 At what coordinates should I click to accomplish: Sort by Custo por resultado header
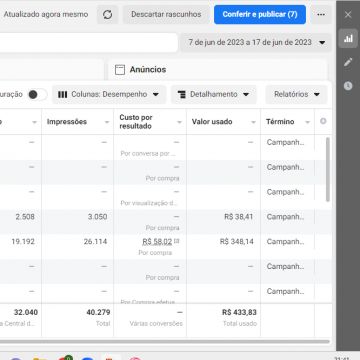(136, 122)
